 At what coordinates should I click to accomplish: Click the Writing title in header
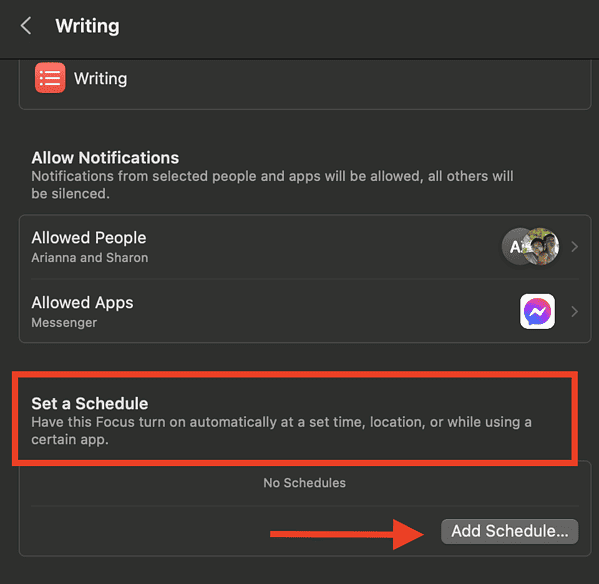87,26
